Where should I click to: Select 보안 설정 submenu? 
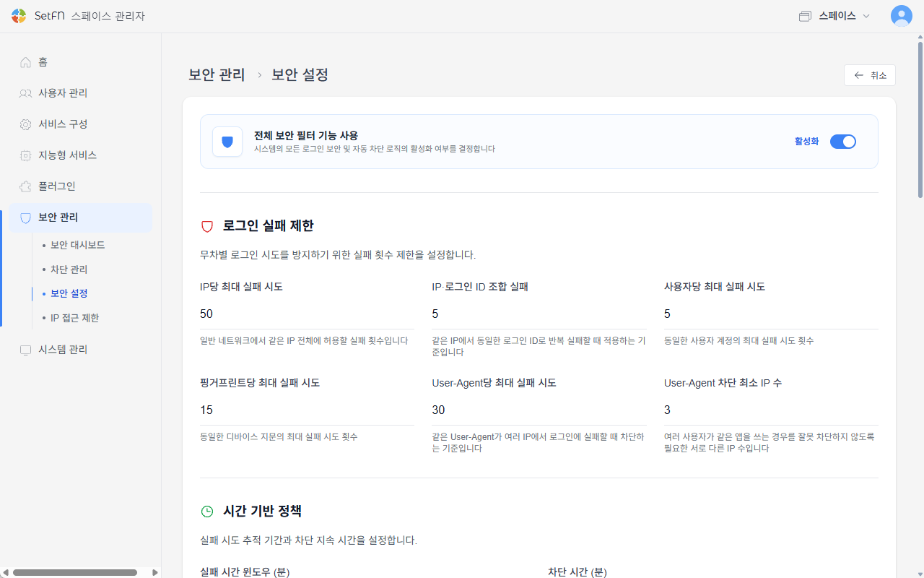69,293
